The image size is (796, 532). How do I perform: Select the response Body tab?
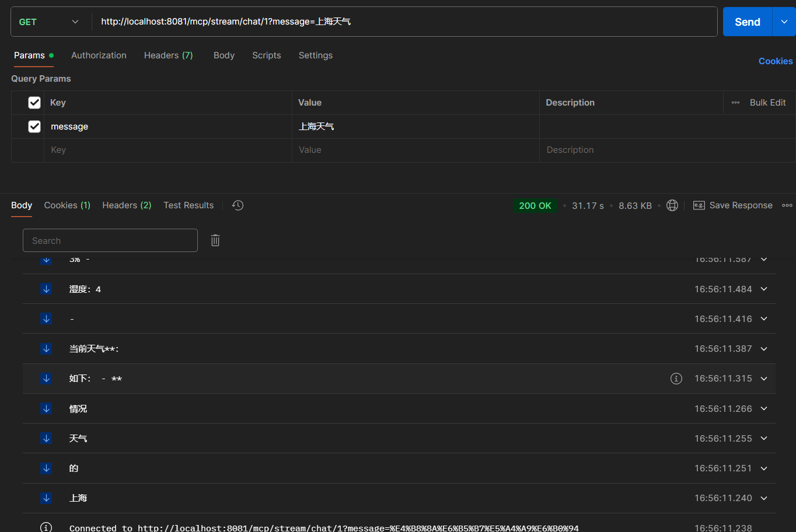(x=22, y=205)
